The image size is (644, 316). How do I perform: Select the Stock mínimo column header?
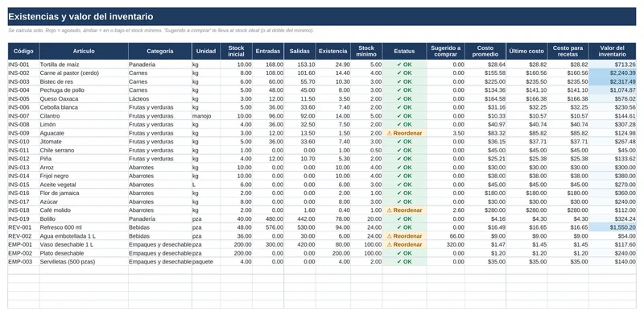tap(366, 52)
